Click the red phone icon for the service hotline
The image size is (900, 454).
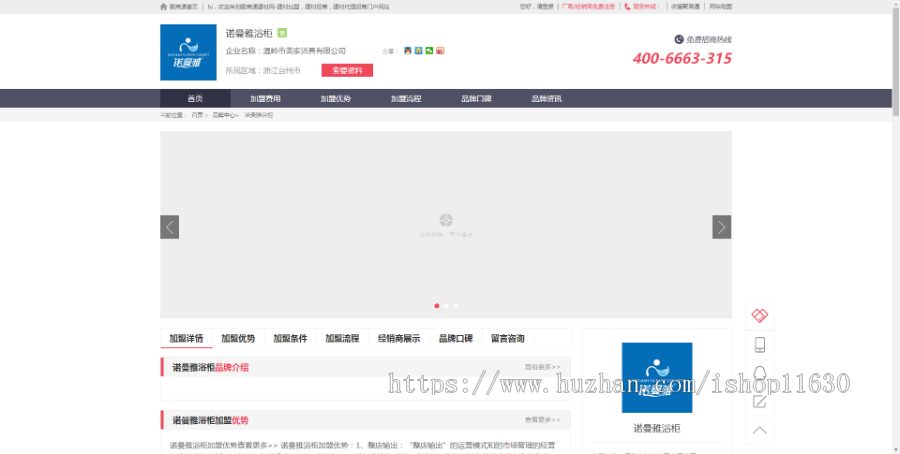coord(627,7)
